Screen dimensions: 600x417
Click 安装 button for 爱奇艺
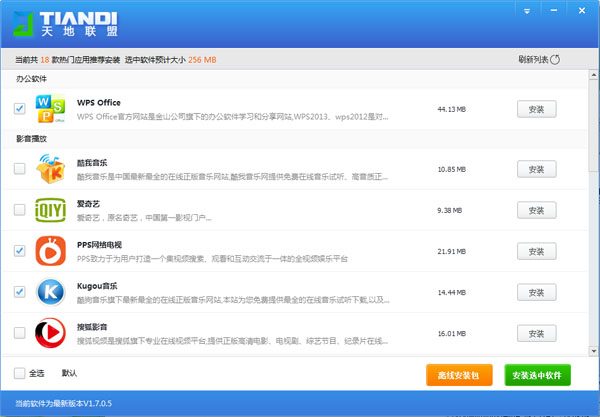(x=536, y=210)
